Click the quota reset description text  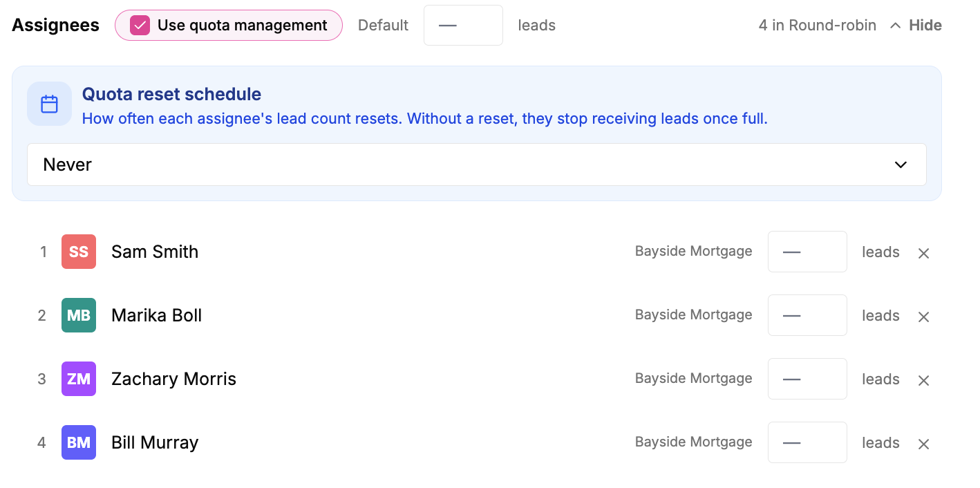[424, 119]
